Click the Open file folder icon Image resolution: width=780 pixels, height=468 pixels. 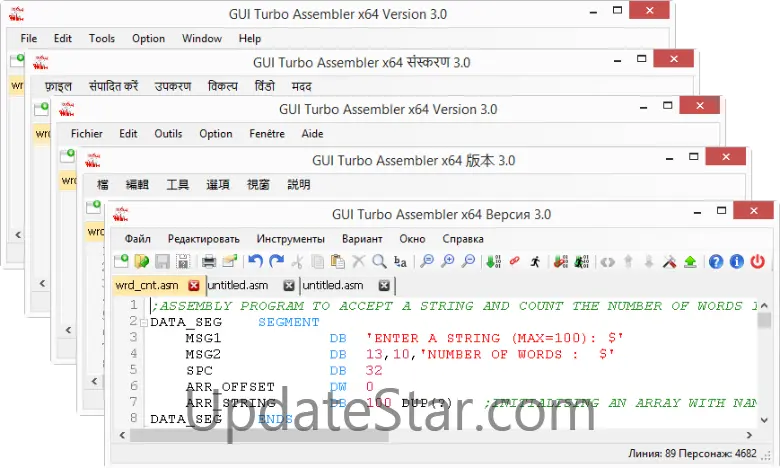pyautogui.click(x=142, y=261)
